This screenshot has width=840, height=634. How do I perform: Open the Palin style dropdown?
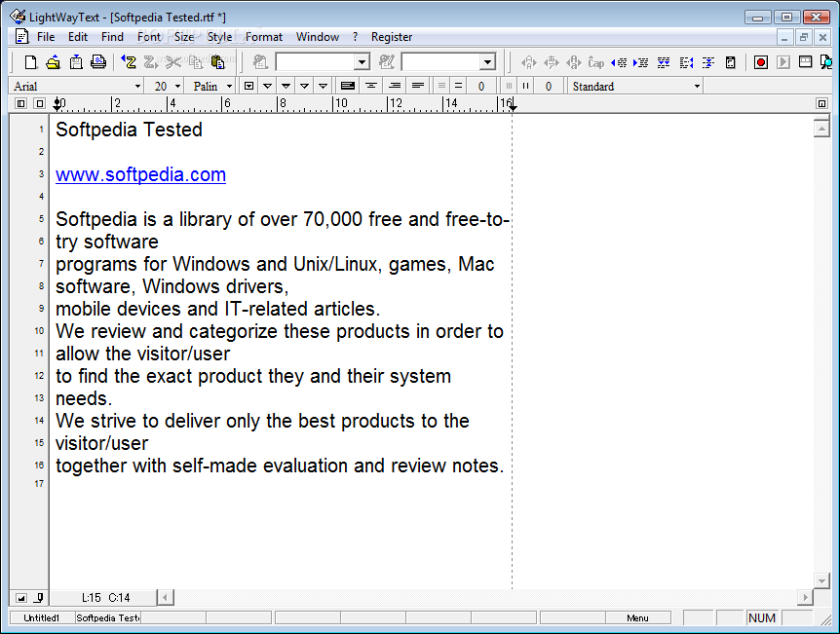point(229,87)
